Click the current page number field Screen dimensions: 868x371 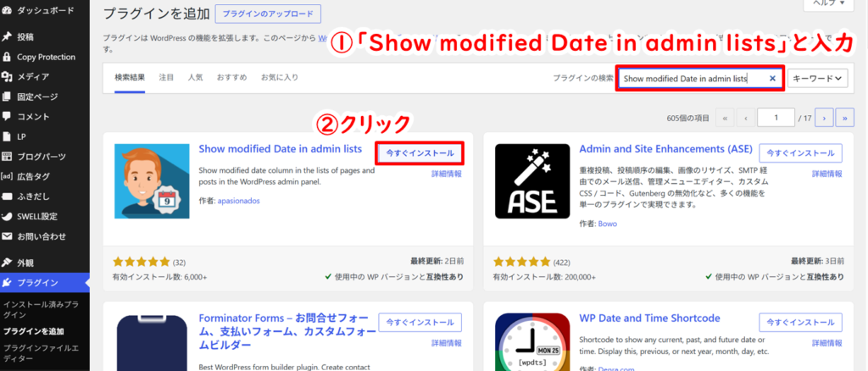[776, 118]
